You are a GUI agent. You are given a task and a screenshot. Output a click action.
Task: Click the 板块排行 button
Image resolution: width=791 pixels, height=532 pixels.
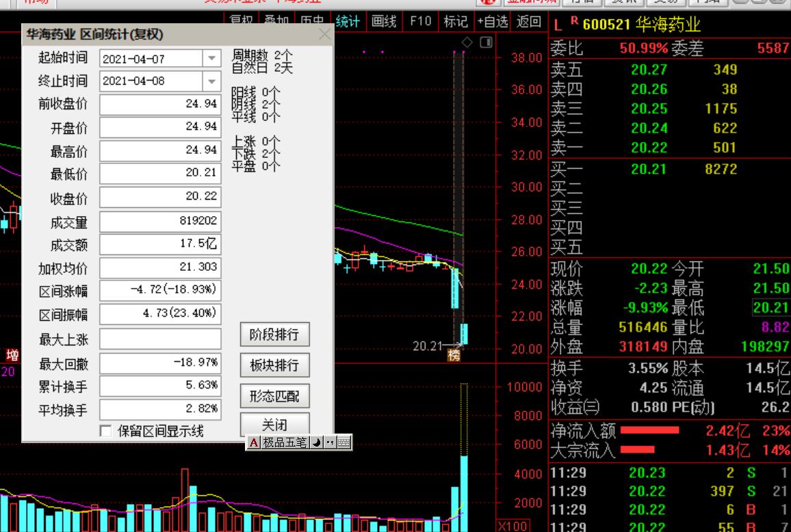point(274,365)
